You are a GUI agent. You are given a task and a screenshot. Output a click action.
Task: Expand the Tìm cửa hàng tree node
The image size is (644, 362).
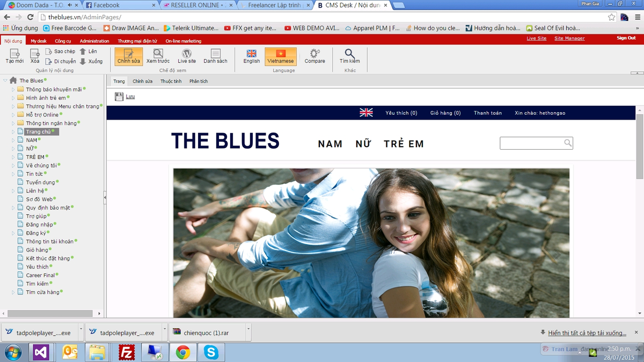click(13, 292)
